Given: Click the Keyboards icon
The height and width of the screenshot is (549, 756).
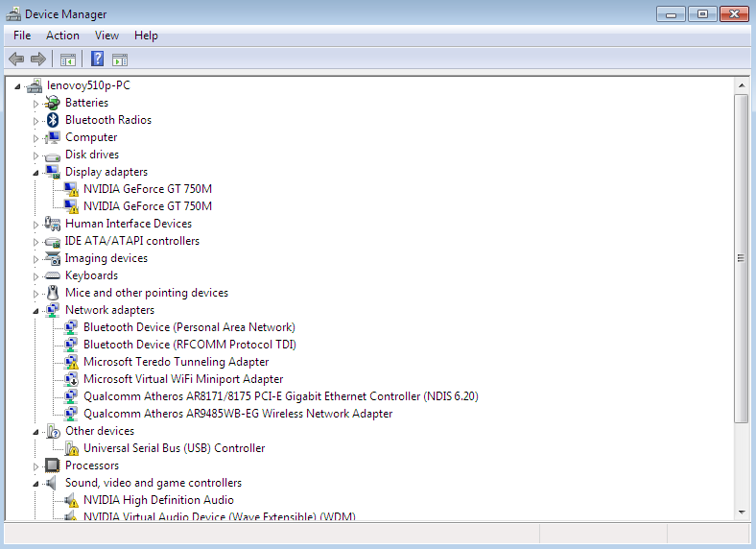Looking at the screenshot, I should click(52, 275).
